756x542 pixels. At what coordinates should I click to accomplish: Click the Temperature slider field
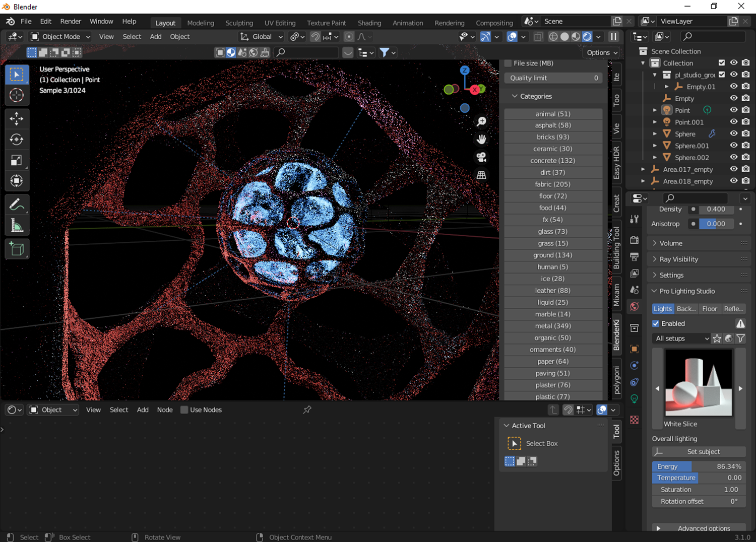(699, 478)
